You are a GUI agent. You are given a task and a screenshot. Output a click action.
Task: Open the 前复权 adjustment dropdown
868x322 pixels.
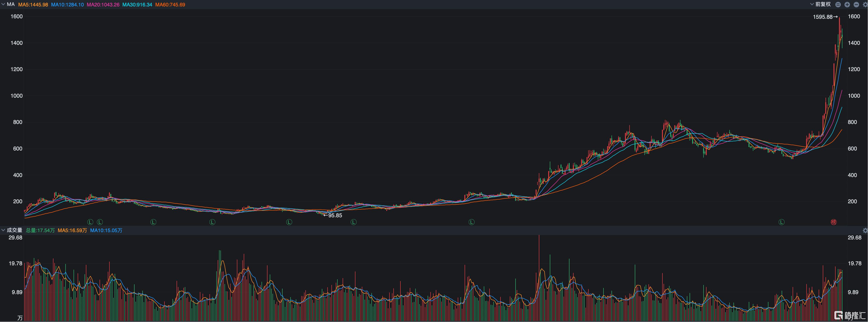(x=820, y=4)
